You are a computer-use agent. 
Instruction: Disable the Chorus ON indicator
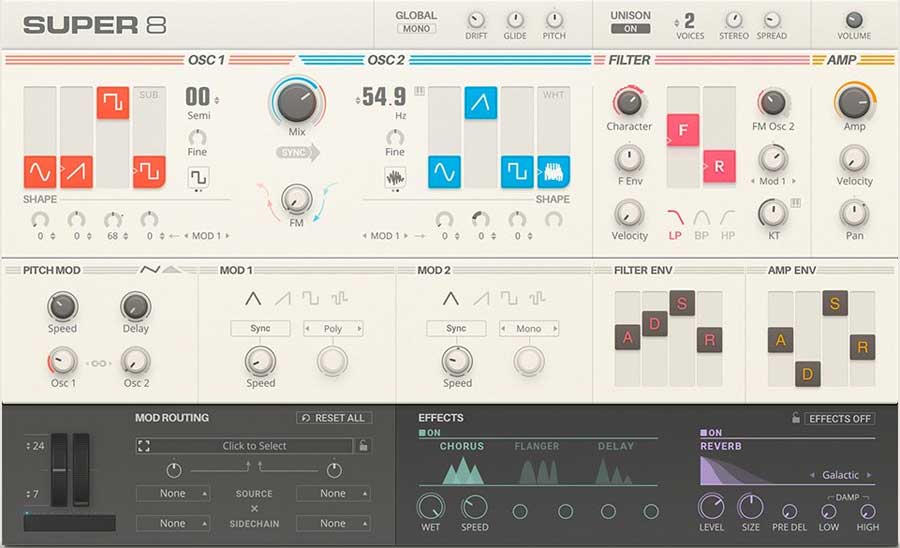(x=430, y=433)
